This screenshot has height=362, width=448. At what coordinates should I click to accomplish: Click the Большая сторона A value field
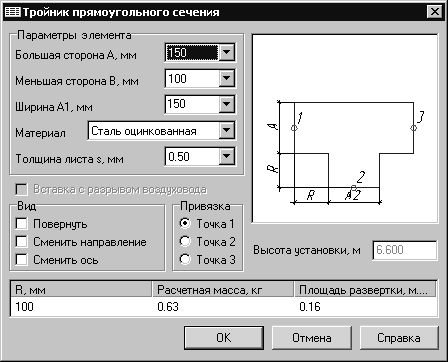192,53
